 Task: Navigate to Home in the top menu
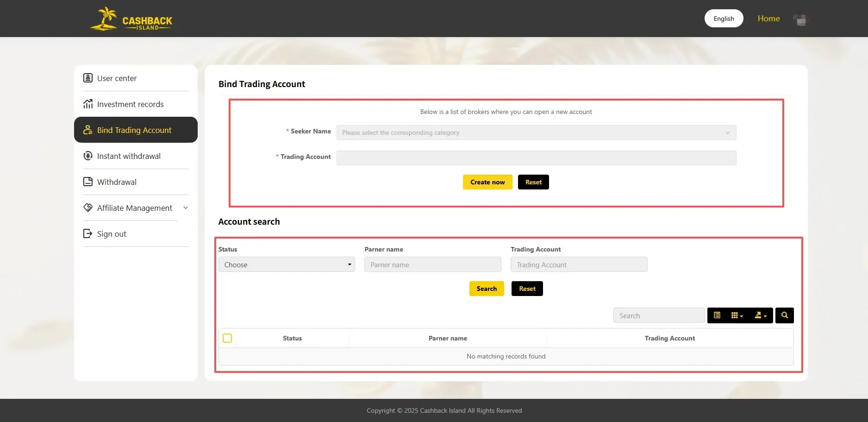pos(768,19)
